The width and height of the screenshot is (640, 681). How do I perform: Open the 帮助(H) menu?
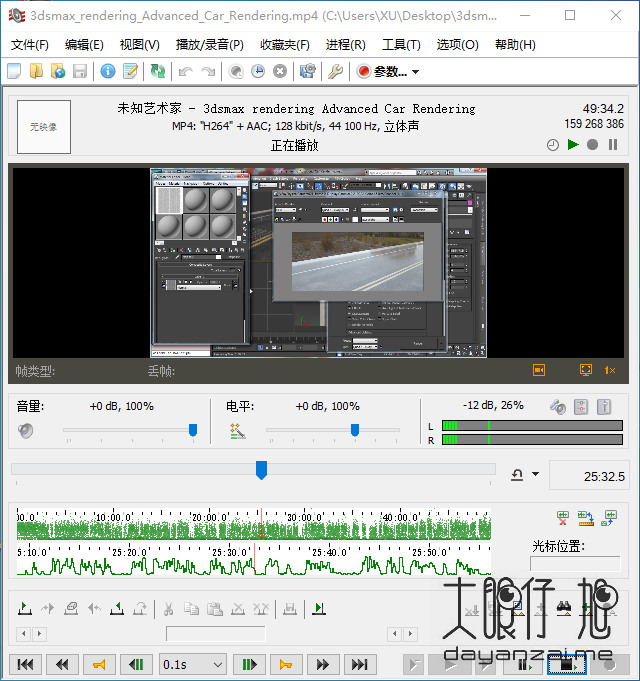click(x=515, y=45)
